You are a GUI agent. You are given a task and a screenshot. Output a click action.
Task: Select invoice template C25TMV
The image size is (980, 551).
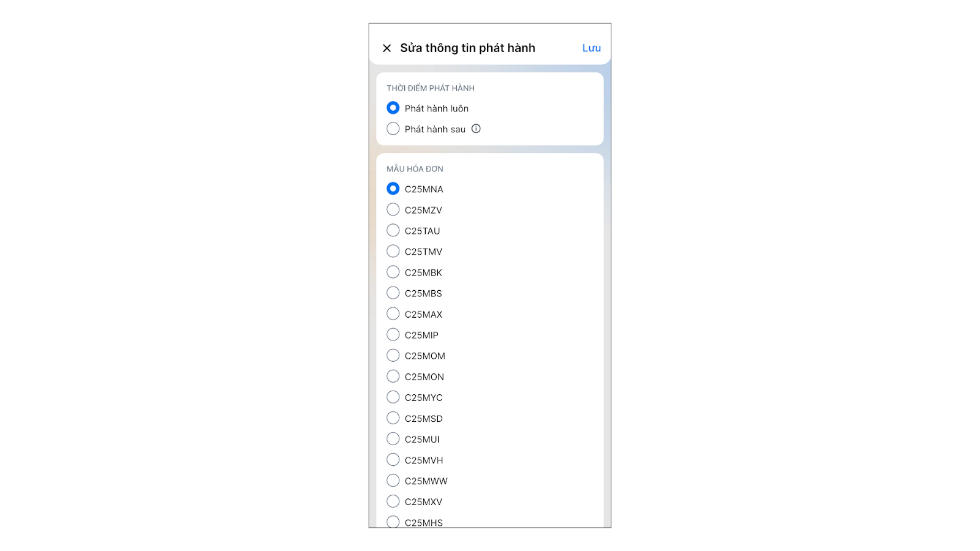tap(393, 251)
